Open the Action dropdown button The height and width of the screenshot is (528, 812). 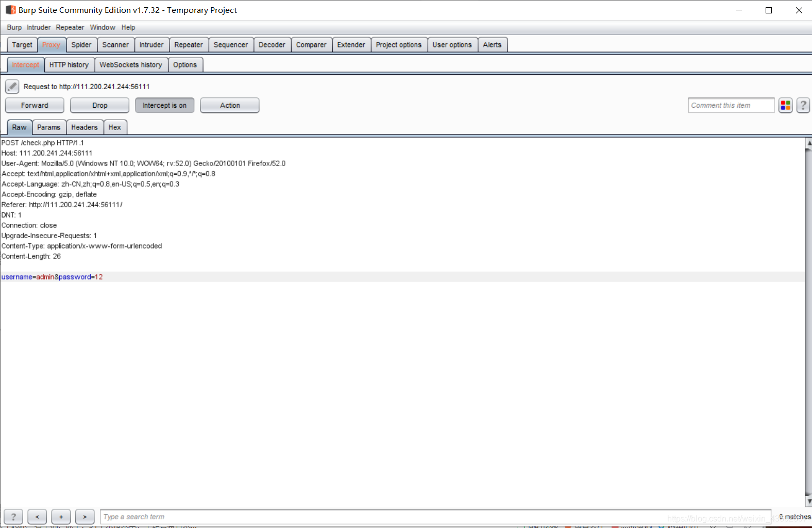pos(230,105)
